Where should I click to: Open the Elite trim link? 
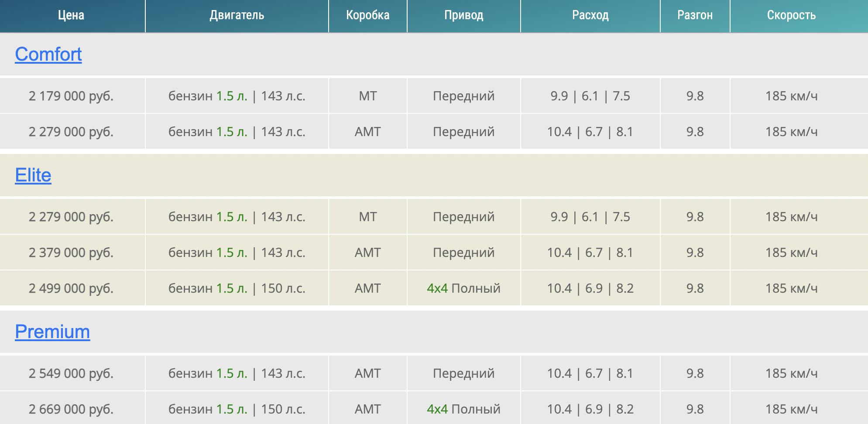pyautogui.click(x=33, y=175)
